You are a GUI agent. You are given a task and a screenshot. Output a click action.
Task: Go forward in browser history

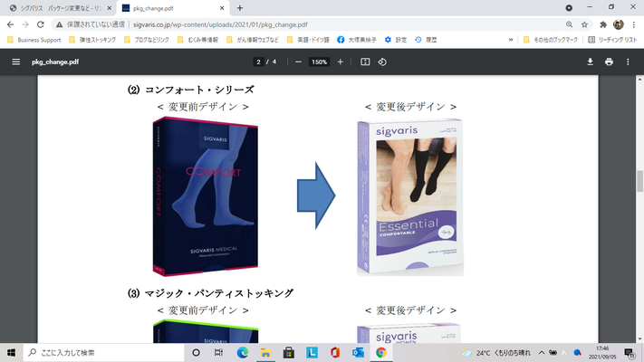(25, 24)
